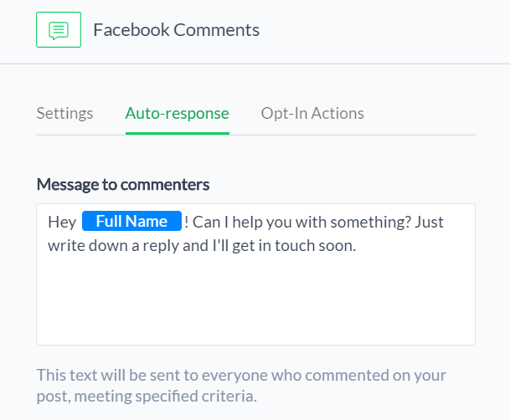This screenshot has width=510, height=420.
Task: Open the Opt-In Actions tab
Action: [312, 113]
